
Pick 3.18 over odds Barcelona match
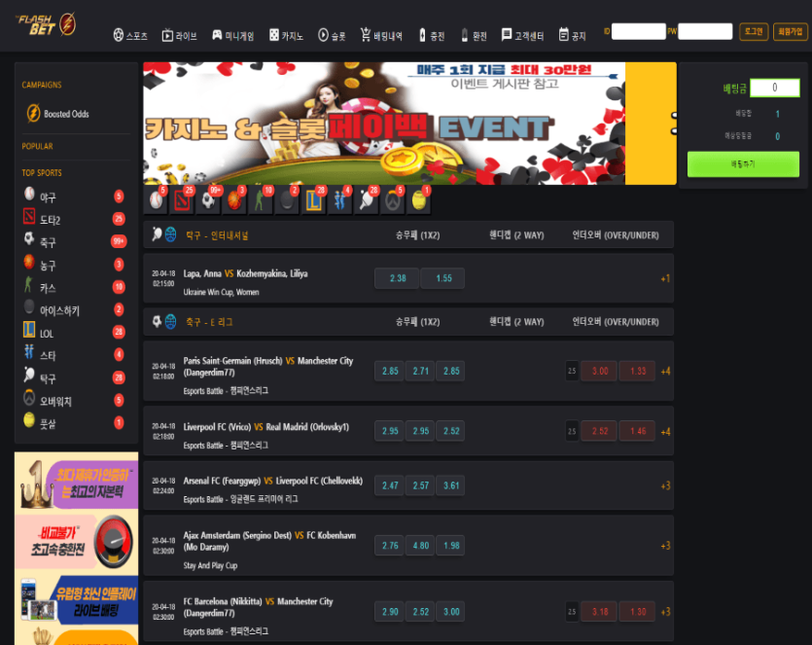[x=599, y=612]
